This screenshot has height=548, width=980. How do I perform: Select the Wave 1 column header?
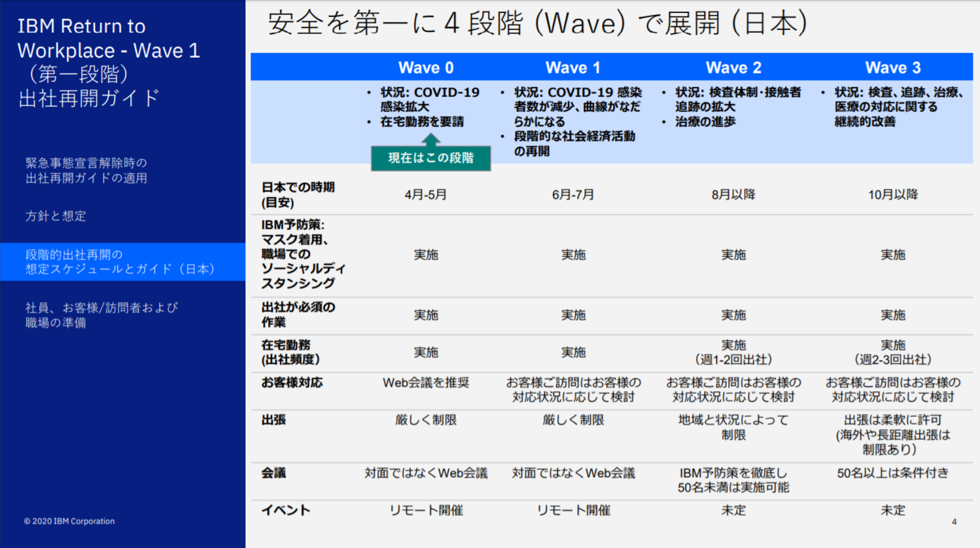[572, 67]
